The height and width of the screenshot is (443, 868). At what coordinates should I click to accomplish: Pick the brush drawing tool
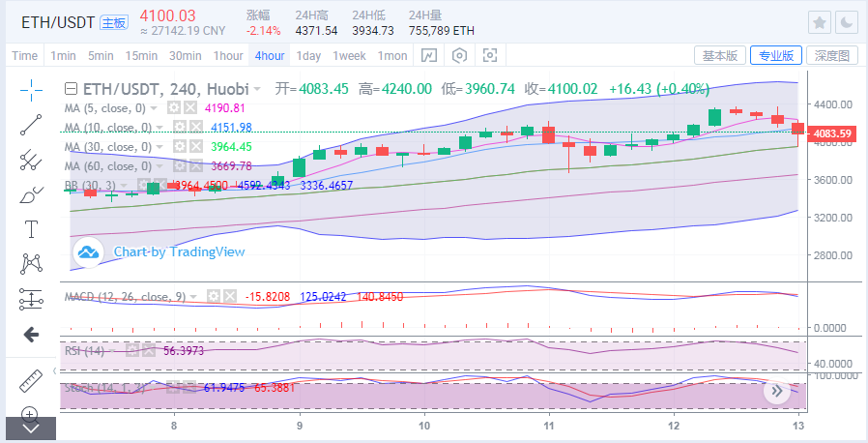pyautogui.click(x=31, y=193)
